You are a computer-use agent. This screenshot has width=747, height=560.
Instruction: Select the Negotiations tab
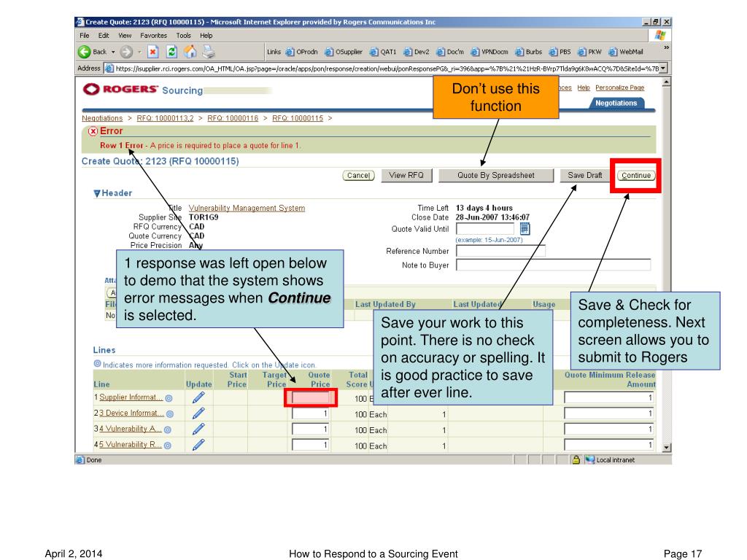(x=616, y=104)
